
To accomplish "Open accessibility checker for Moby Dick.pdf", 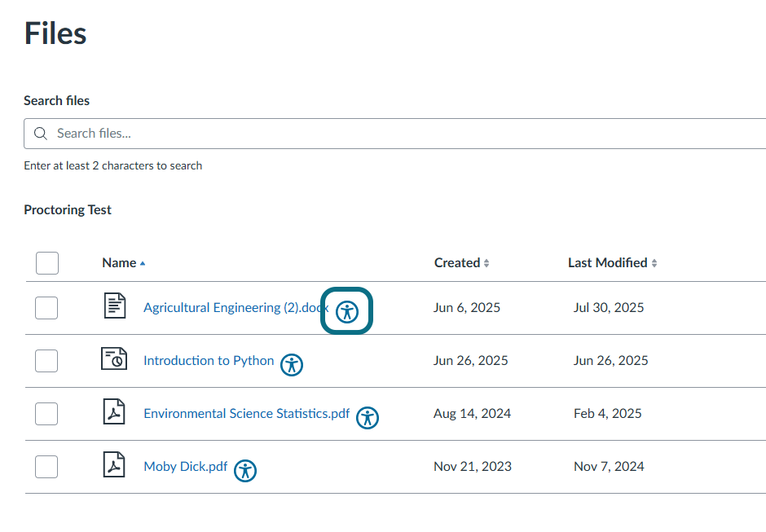I will pyautogui.click(x=244, y=470).
